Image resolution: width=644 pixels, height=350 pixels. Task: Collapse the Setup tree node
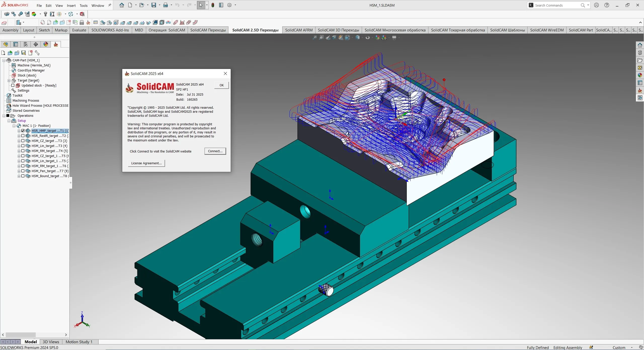[x=9, y=121]
